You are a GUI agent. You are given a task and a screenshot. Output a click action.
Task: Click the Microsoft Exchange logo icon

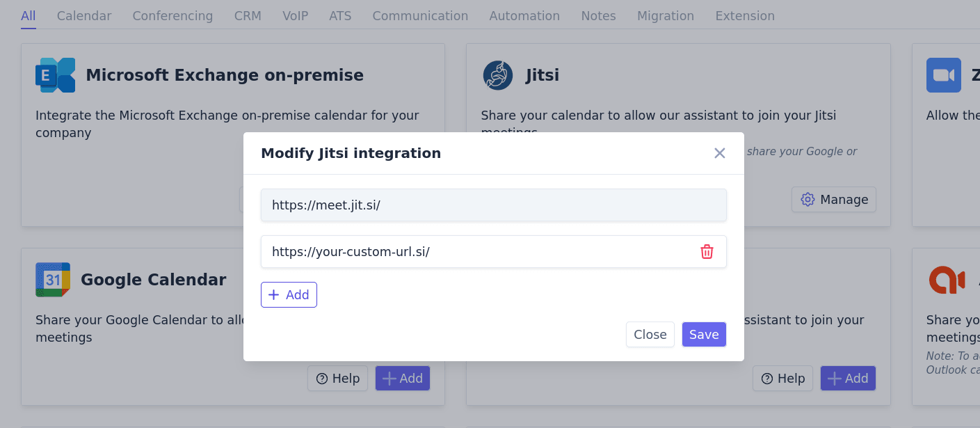click(55, 75)
